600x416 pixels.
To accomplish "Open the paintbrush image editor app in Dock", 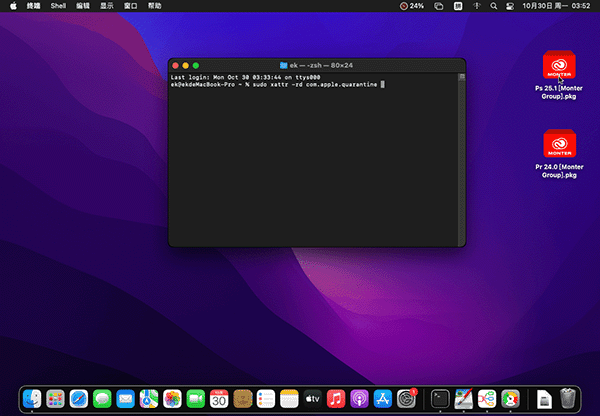I will point(463,399).
